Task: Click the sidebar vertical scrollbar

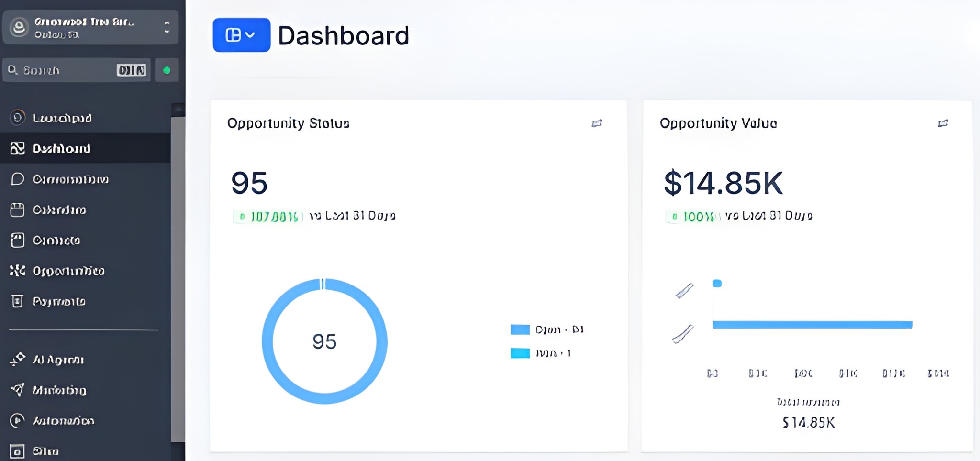Action: pos(178,277)
